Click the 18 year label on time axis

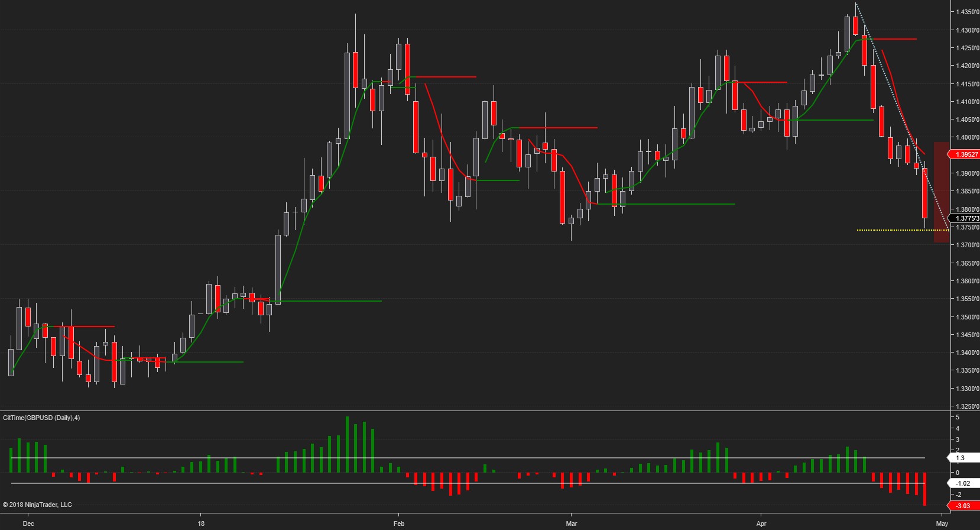point(202,523)
